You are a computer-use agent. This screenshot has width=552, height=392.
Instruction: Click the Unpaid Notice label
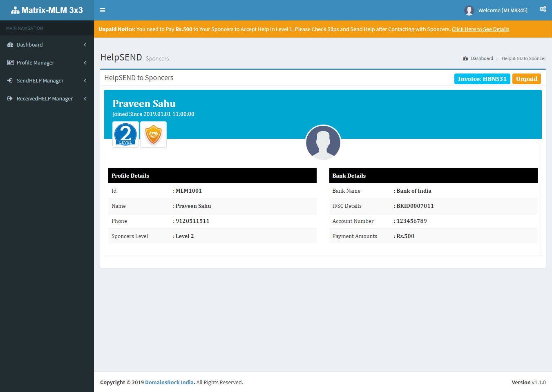click(x=117, y=29)
